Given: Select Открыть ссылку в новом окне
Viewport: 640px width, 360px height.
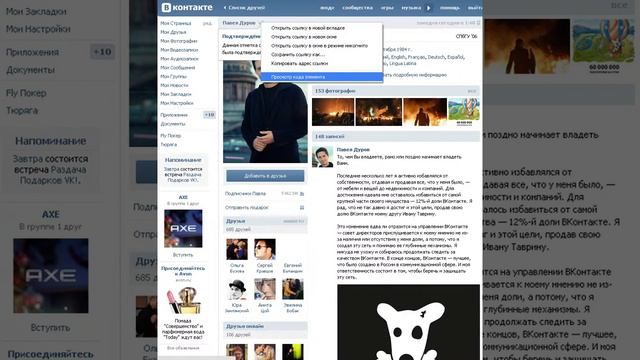Looking at the screenshot, I should point(322,37).
